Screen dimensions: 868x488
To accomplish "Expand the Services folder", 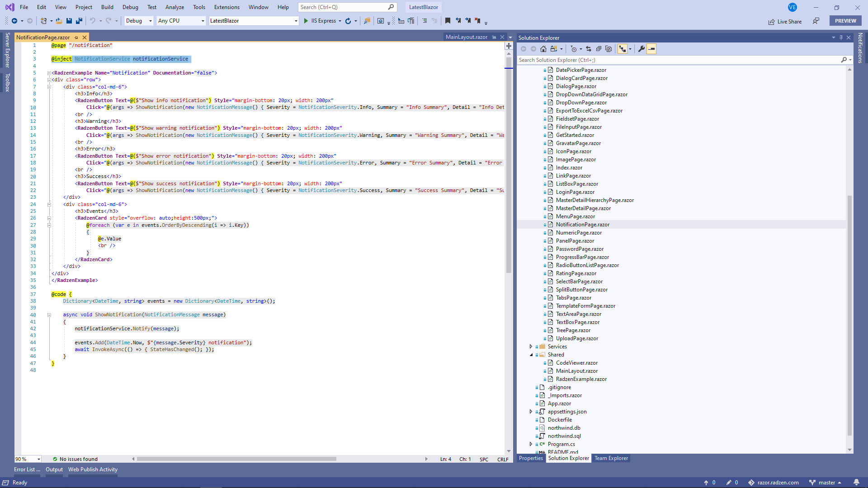I will (x=531, y=347).
